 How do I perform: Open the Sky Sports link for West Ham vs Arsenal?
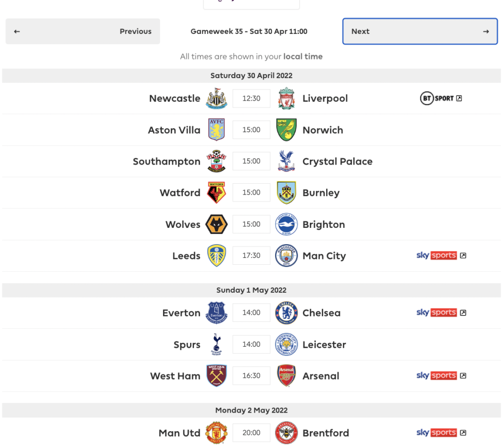441,376
